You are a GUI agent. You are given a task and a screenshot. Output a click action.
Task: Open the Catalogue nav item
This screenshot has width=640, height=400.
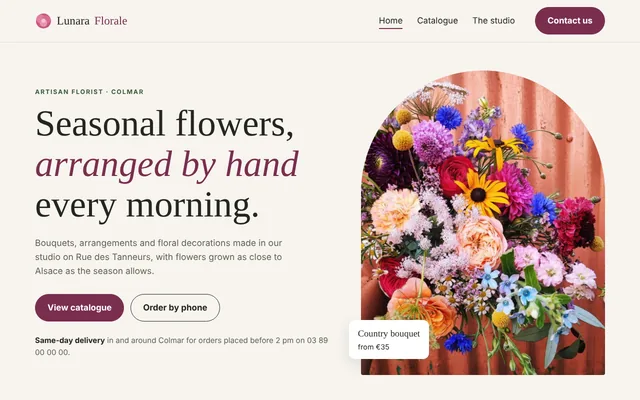tap(437, 20)
